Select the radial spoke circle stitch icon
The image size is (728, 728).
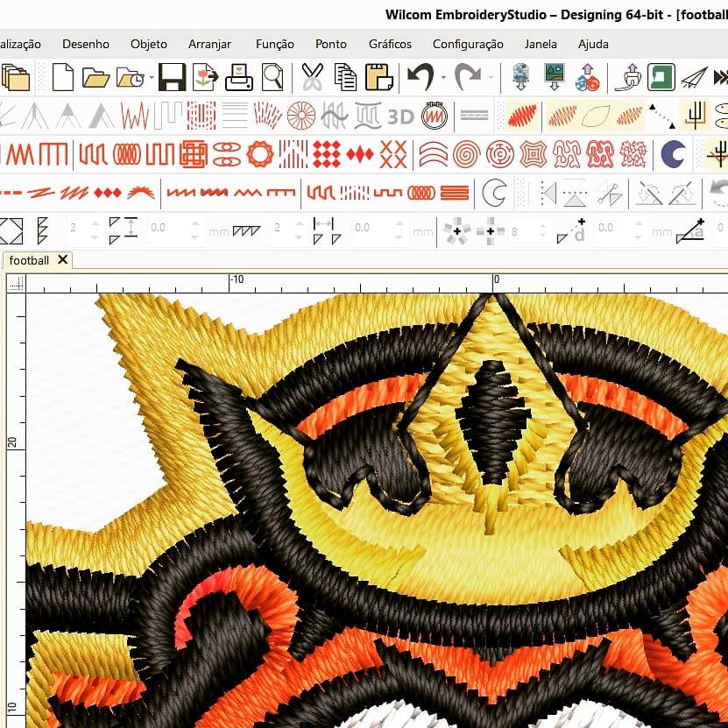300,116
